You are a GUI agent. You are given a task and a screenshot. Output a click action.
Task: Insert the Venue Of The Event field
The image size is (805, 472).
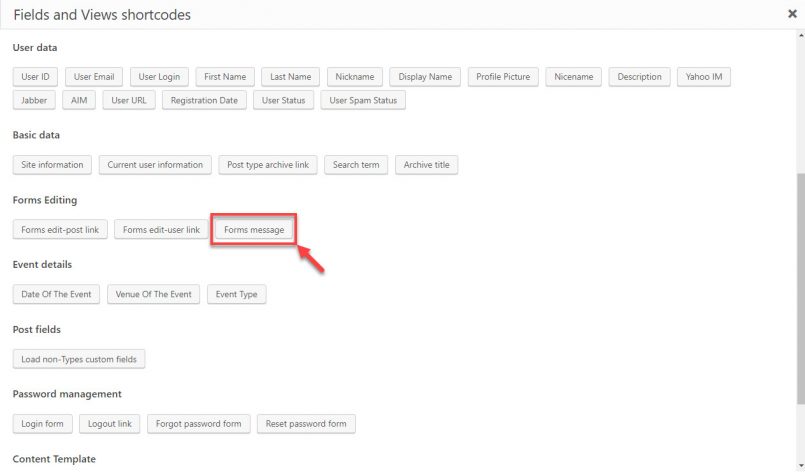(154, 294)
